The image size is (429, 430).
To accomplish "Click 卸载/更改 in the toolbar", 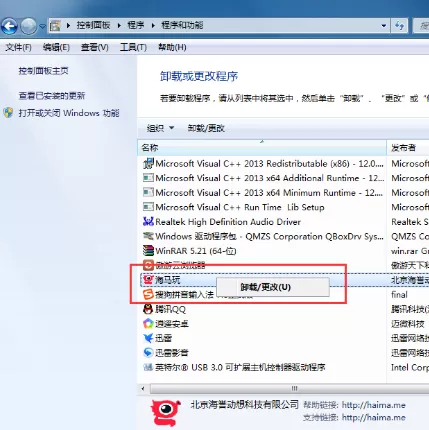I will pyautogui.click(x=206, y=128).
